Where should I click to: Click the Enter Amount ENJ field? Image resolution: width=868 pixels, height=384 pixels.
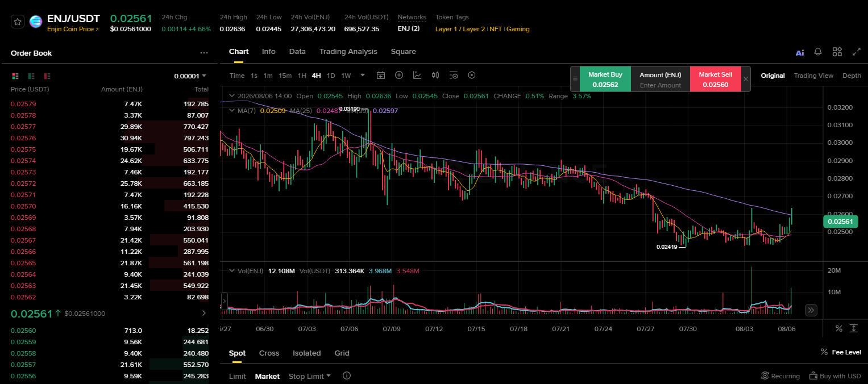click(x=660, y=85)
